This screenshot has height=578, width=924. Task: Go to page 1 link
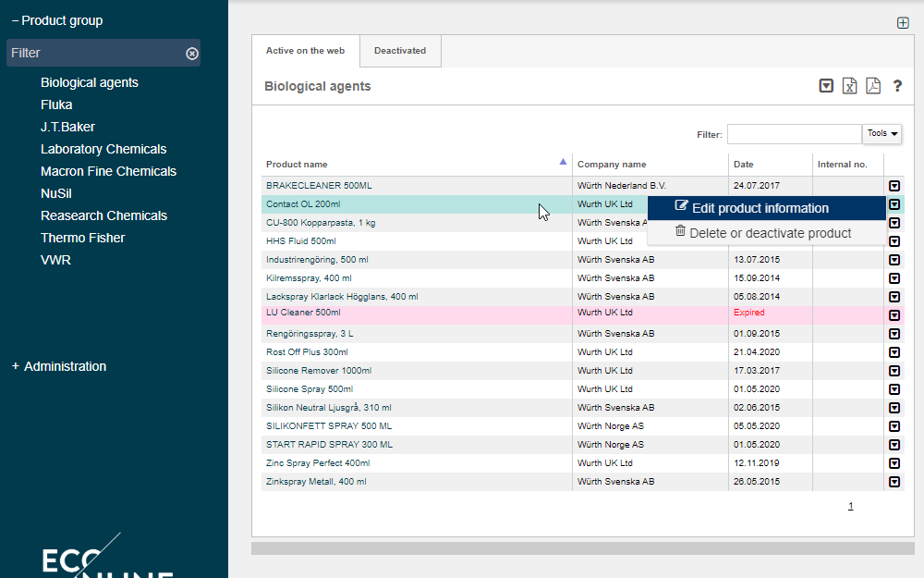tap(850, 506)
